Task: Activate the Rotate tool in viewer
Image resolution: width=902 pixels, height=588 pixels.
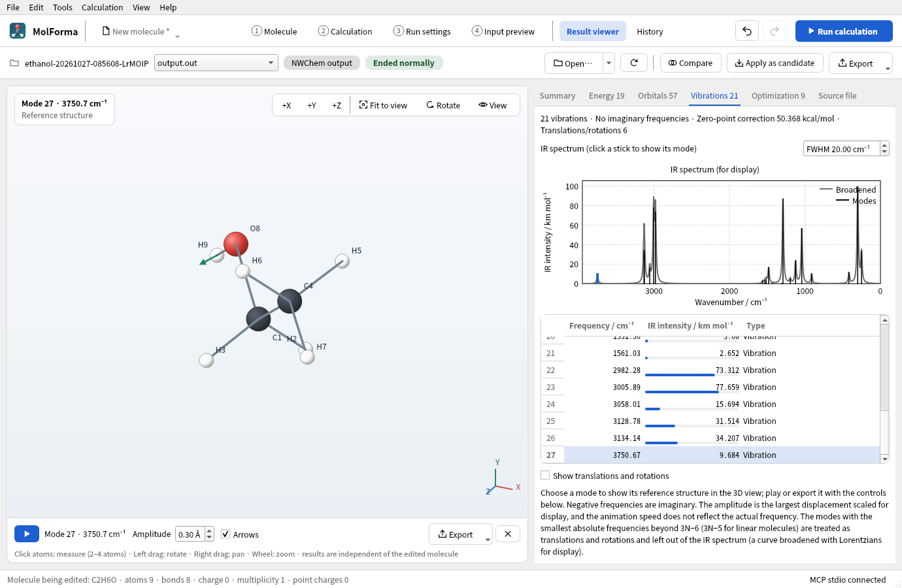Action: pos(443,105)
